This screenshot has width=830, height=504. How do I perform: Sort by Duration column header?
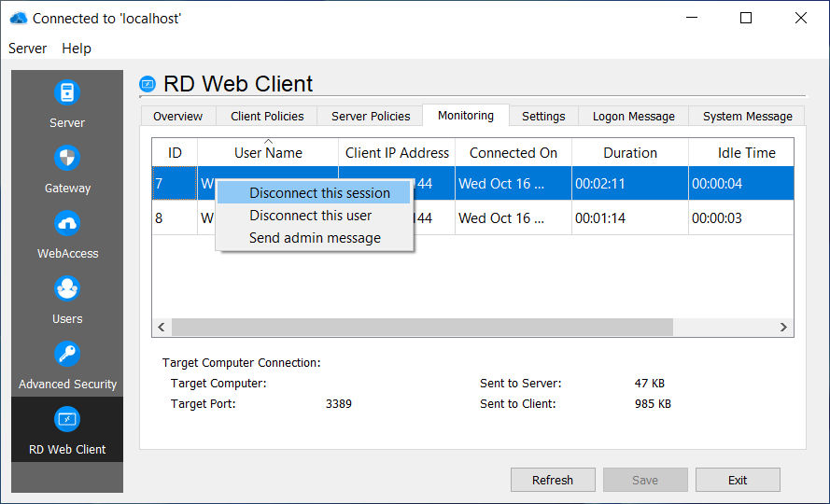pos(630,152)
